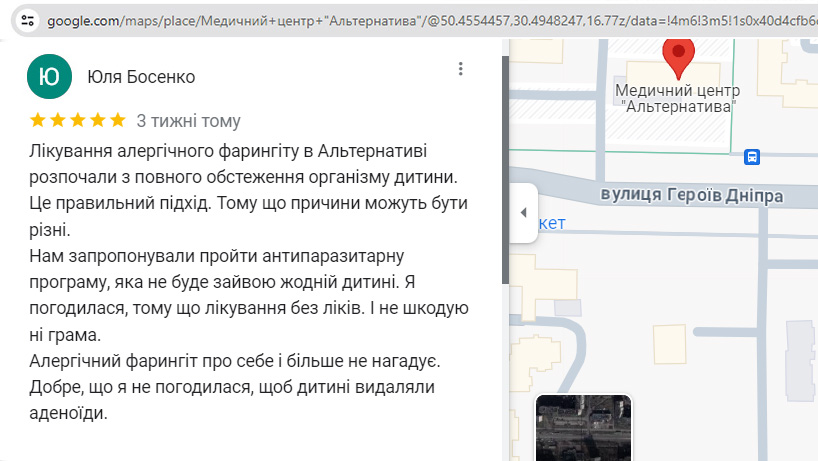
Task: Open Юля Босенко reviewer profile
Action: [141, 77]
